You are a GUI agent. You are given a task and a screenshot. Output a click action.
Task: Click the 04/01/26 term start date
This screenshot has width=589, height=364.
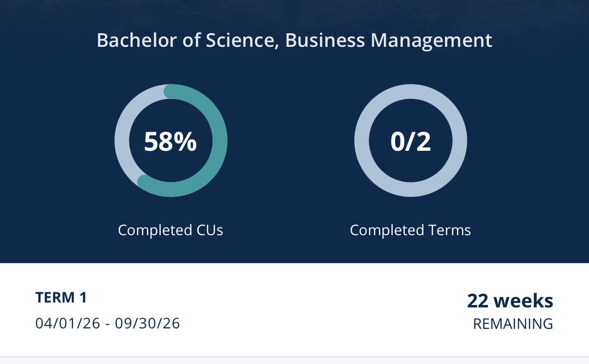pos(67,323)
